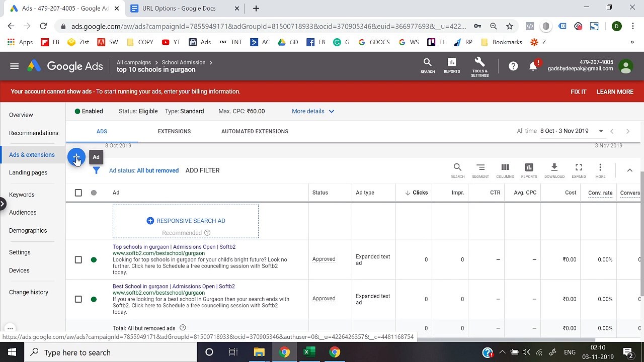The height and width of the screenshot is (362, 644).
Task: Select all ads with header checkbox
Action: 78,193
